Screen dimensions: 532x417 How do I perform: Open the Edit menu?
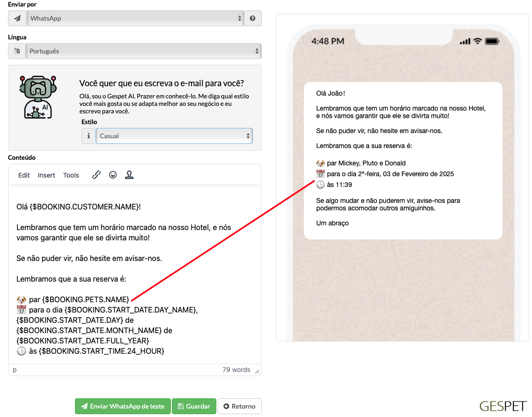click(24, 175)
